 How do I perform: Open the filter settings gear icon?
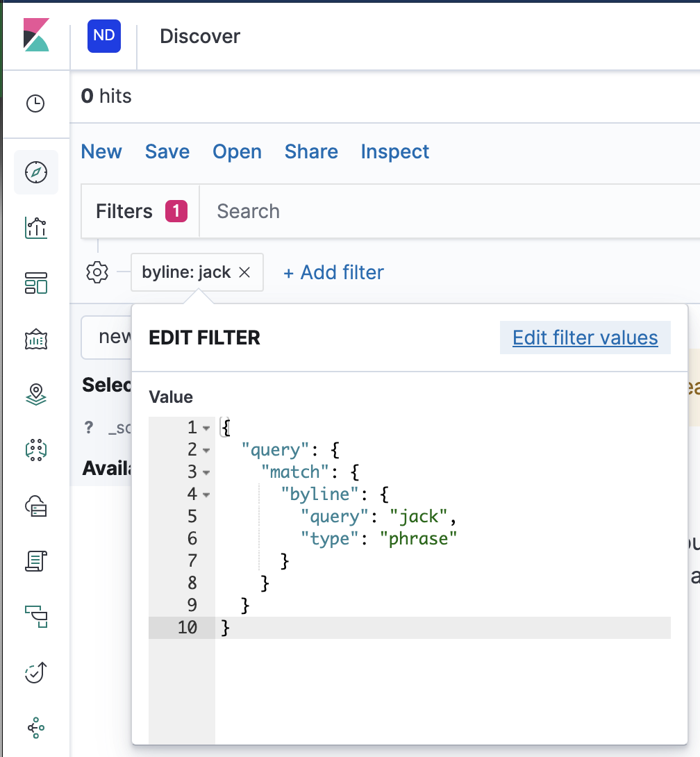pos(97,272)
